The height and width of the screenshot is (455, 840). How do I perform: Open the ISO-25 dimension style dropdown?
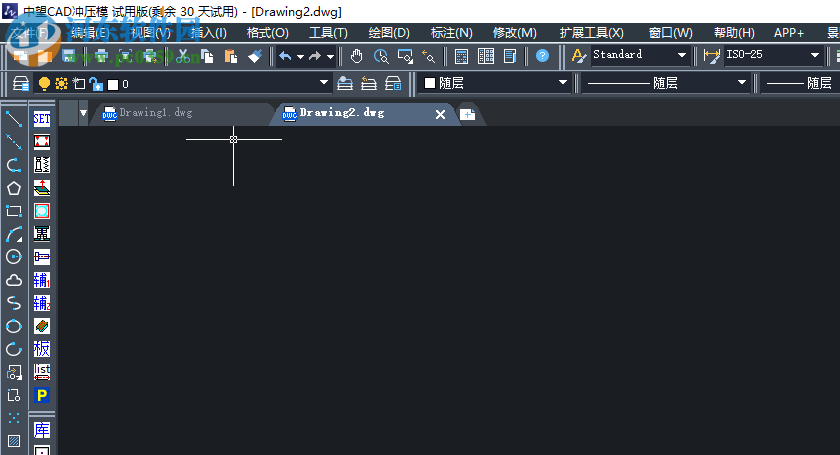click(x=815, y=55)
